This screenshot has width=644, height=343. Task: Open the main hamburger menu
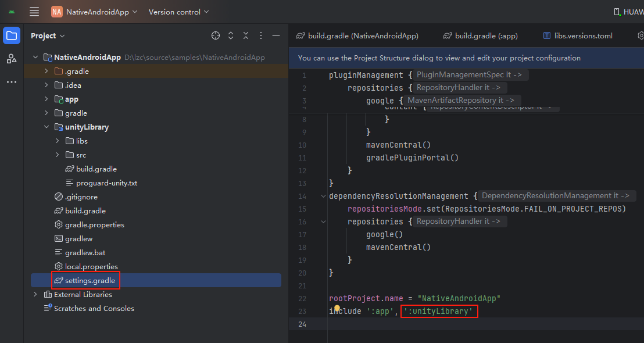[x=34, y=12]
